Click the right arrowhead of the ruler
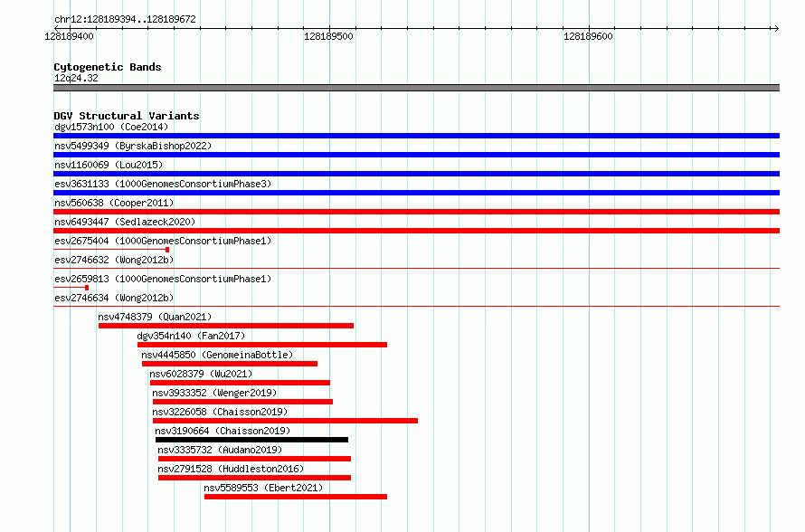 pos(776,28)
